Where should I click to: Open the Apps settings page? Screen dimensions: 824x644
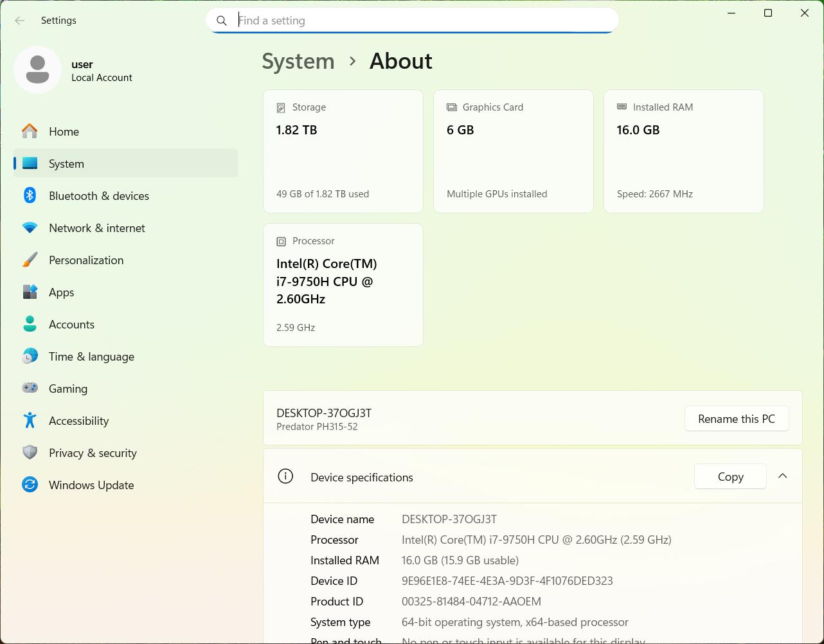62,292
